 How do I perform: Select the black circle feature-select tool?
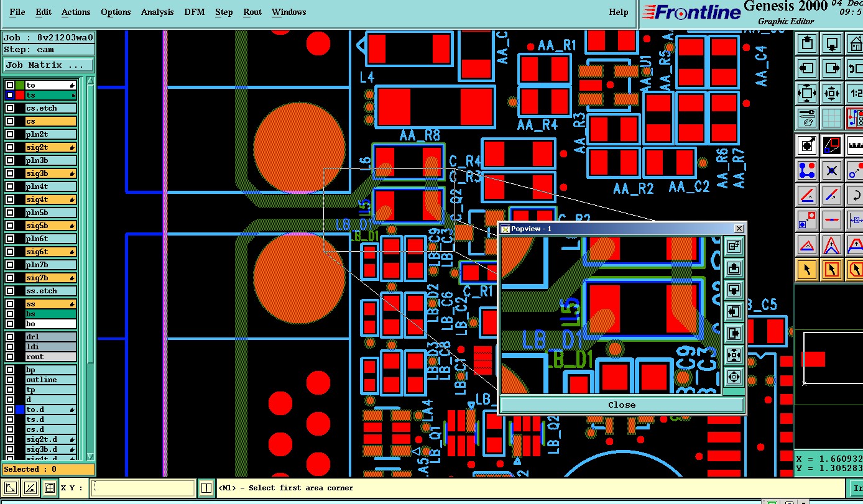(x=806, y=145)
